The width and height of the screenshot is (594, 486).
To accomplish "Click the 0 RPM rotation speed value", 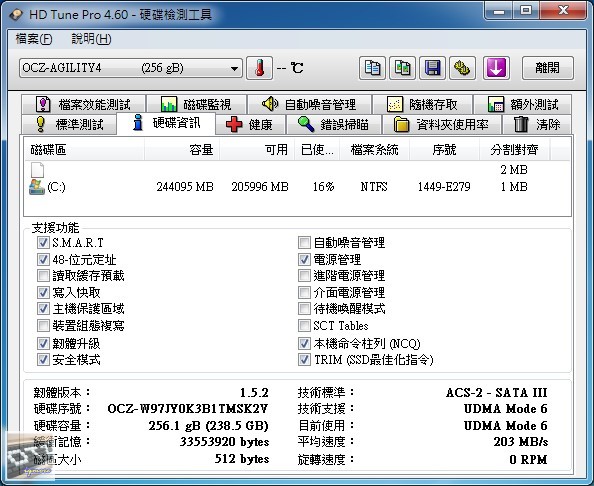I will click(x=528, y=459).
